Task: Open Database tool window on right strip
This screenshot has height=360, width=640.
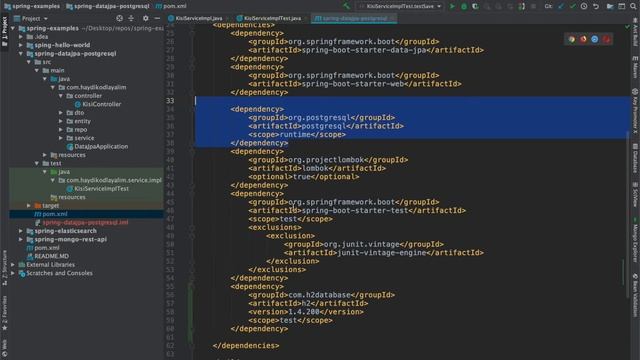Action: (x=635, y=158)
